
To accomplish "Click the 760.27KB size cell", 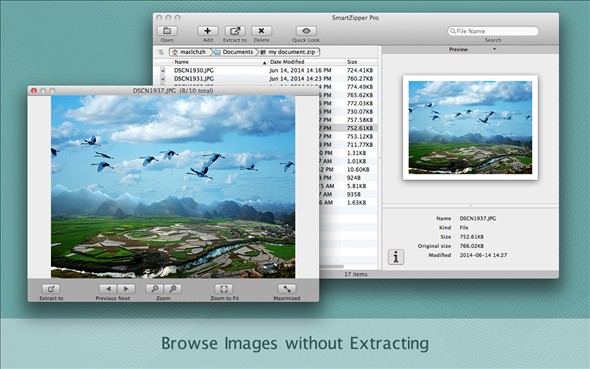I will point(360,78).
